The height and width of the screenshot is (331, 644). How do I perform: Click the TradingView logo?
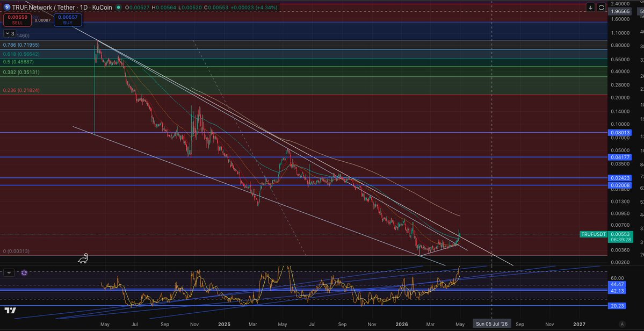(x=10, y=311)
